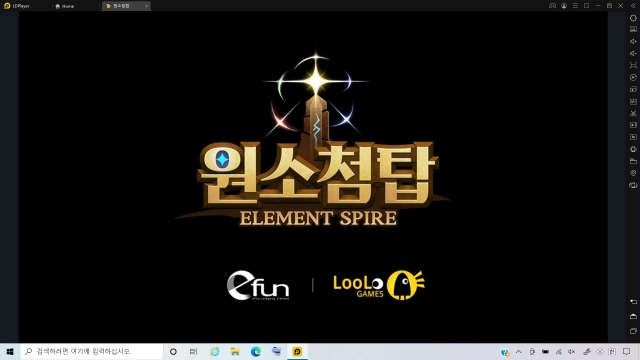Open Task View on the taskbar
The image size is (640, 360).
point(193,351)
